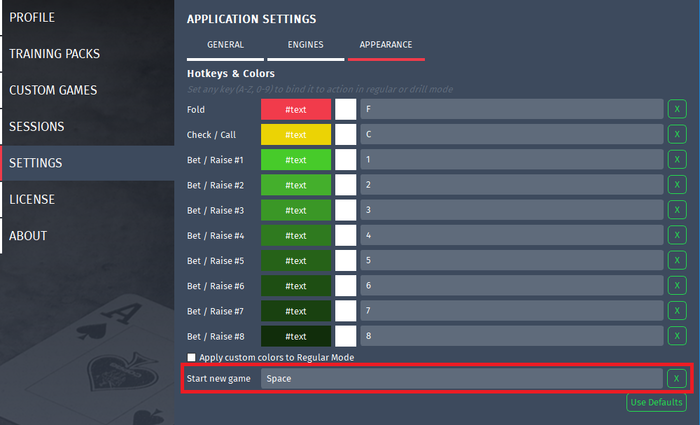The width and height of the screenshot is (700, 425).
Task: Focus the Fold hotkey field containing F
Action: tap(512, 109)
